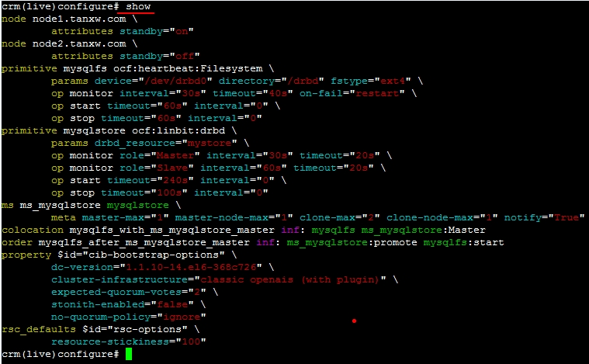Select the ocf:linbit:drbd resource agent text
The width and height of the screenshot is (589, 364).
(178, 130)
